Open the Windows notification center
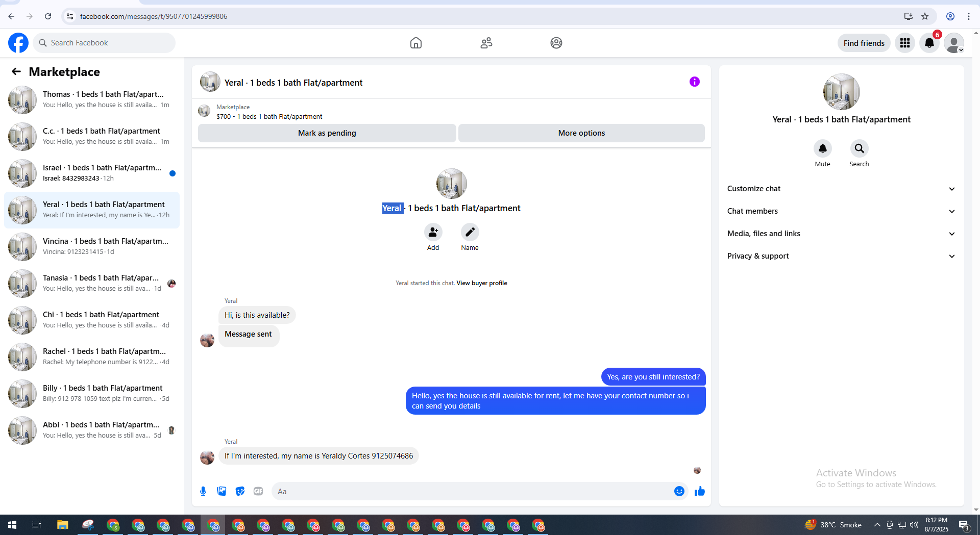This screenshot has width=980, height=535. point(964,525)
